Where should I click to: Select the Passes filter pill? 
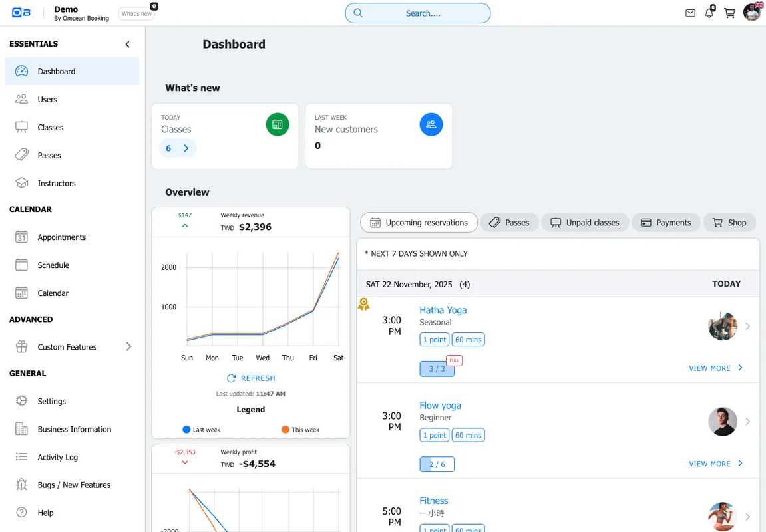click(510, 222)
